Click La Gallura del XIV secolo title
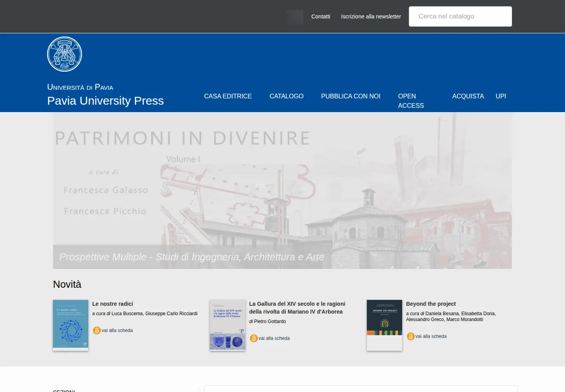Viewport: 565px width, 392px height. 297,308
